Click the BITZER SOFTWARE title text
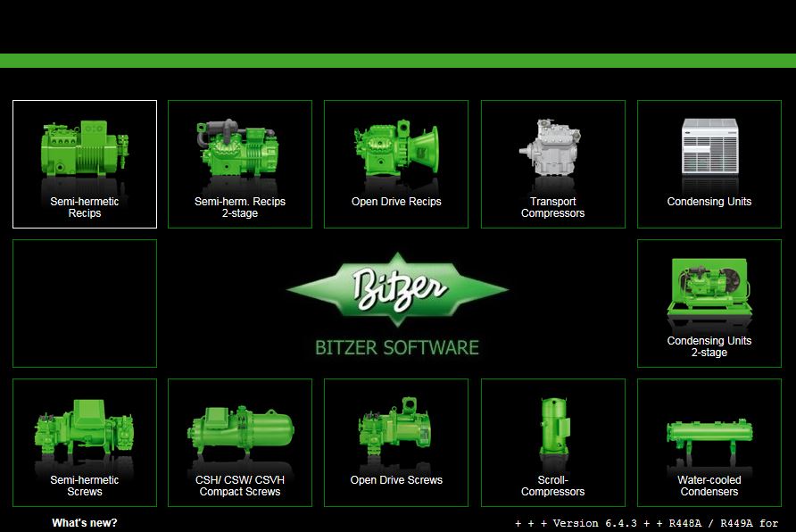The image size is (796, 532). pos(398,348)
